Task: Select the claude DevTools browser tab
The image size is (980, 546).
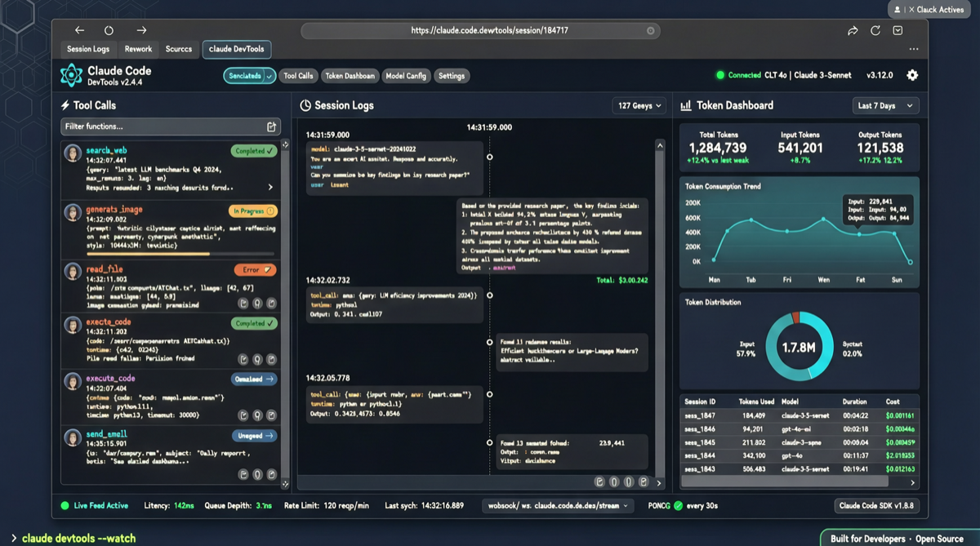Action: (x=236, y=49)
